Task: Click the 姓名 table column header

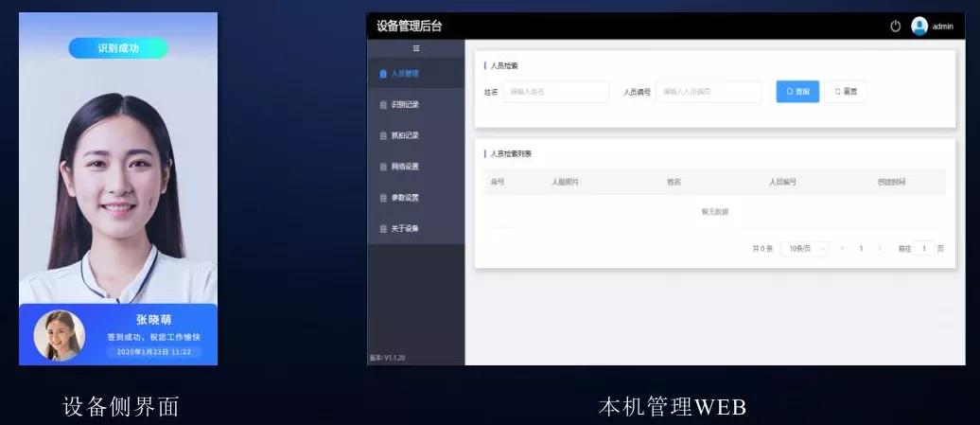Action: pyautogui.click(x=674, y=183)
